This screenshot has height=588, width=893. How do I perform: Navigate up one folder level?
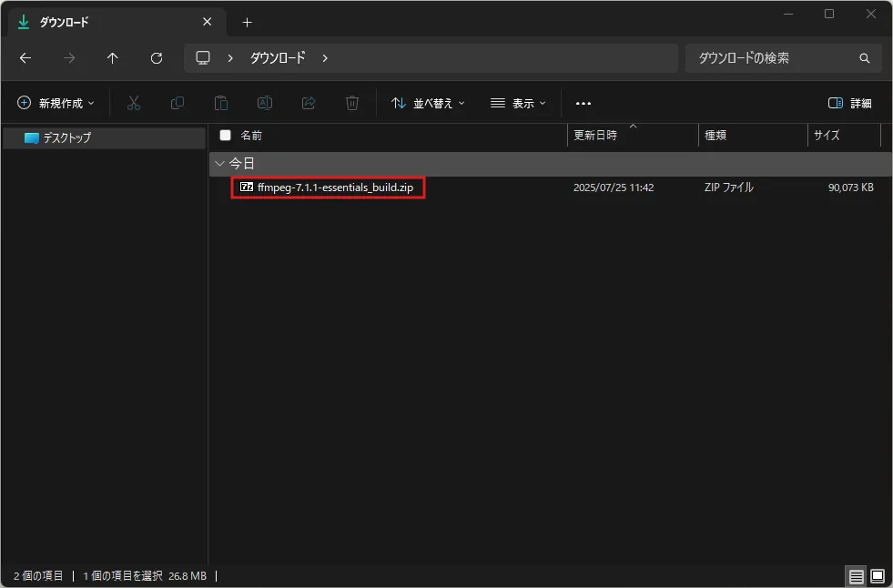point(113,57)
